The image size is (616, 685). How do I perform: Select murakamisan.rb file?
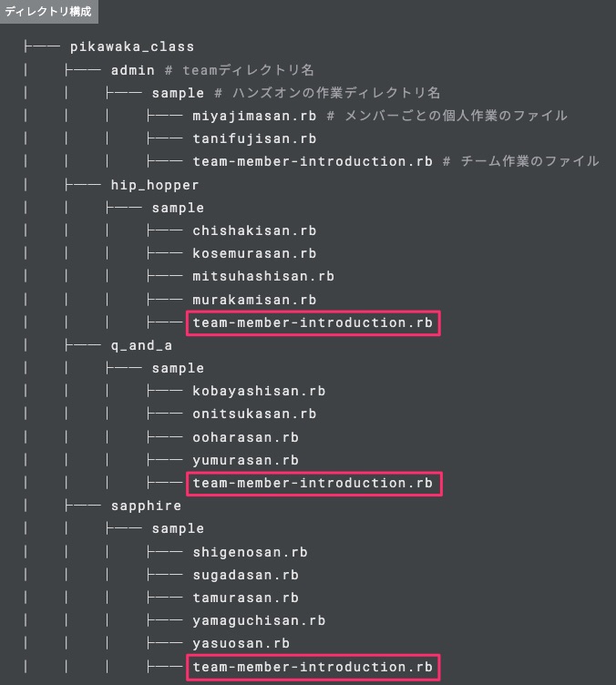pos(254,300)
